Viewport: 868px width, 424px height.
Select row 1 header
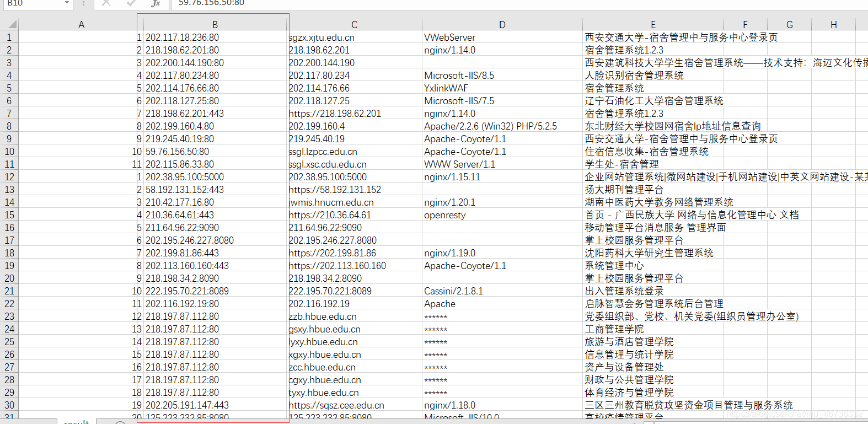point(9,37)
